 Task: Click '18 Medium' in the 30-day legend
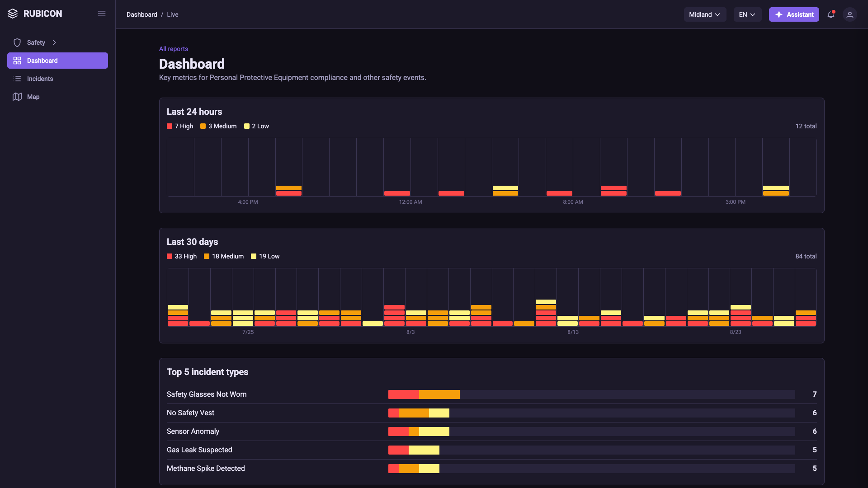(x=228, y=256)
